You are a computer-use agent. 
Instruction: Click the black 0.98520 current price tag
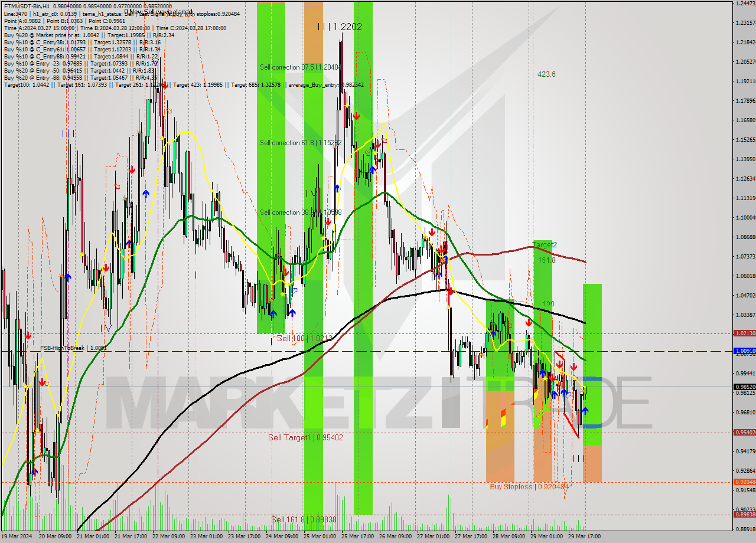744,387
